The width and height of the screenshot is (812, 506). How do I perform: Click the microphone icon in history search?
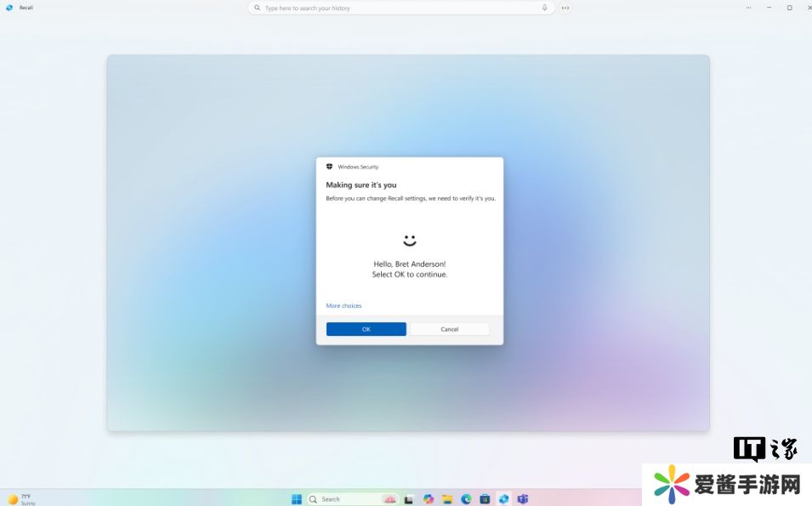click(544, 8)
